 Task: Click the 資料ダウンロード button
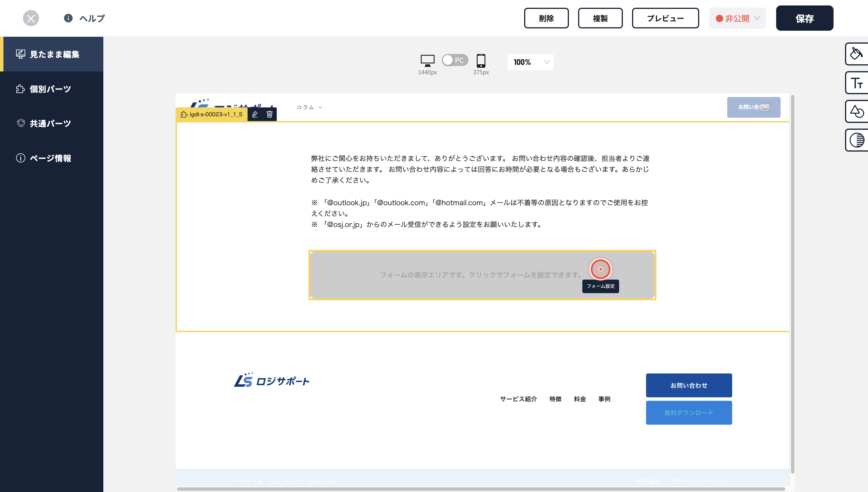[689, 413]
